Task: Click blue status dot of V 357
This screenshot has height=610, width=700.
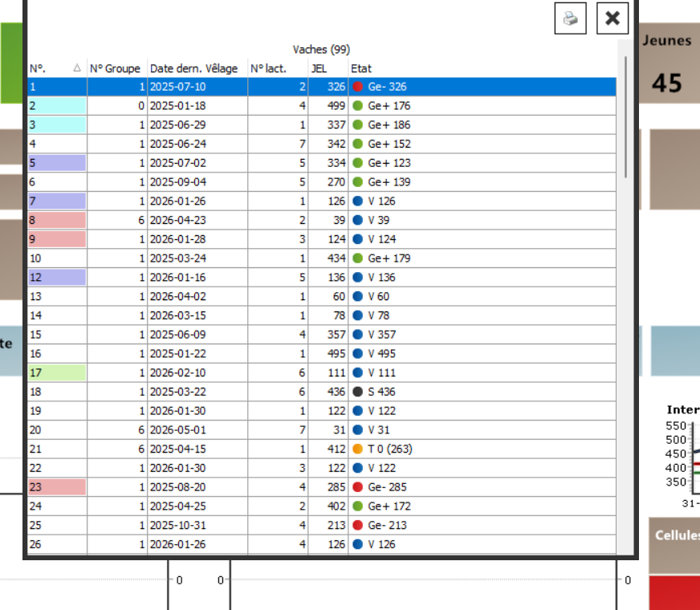Action: pyautogui.click(x=357, y=335)
